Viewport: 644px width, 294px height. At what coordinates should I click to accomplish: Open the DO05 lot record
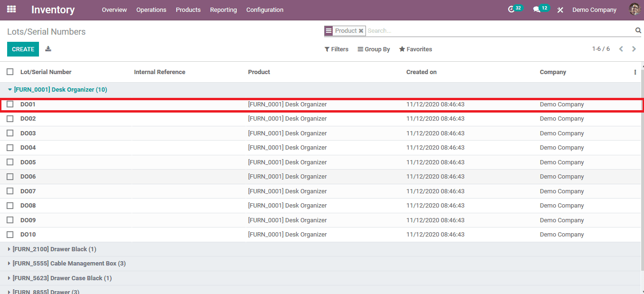(28, 162)
